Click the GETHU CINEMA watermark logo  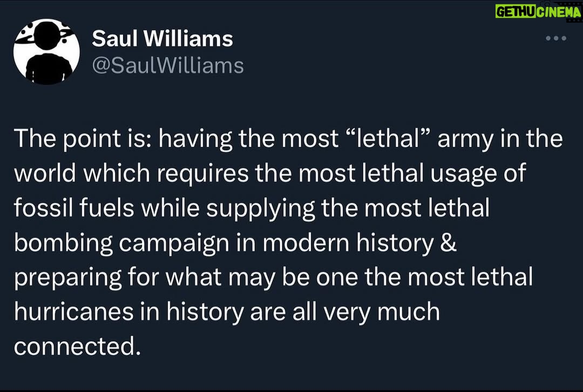click(x=538, y=12)
